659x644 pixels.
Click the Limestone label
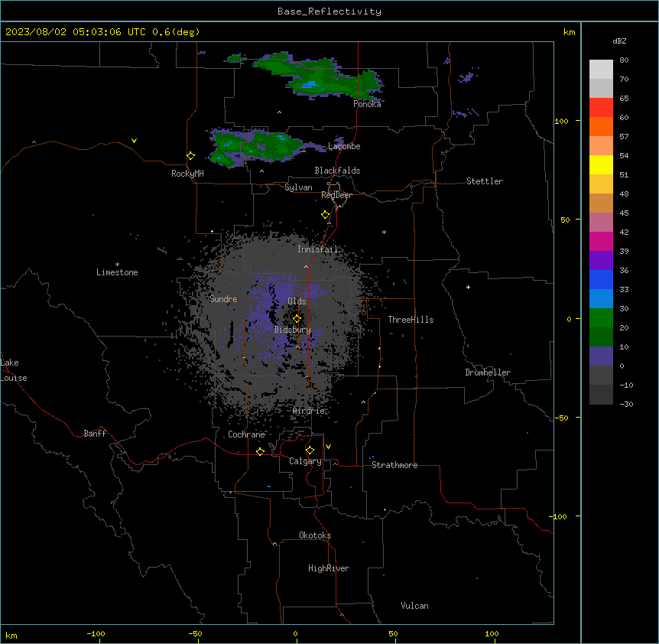(x=117, y=272)
